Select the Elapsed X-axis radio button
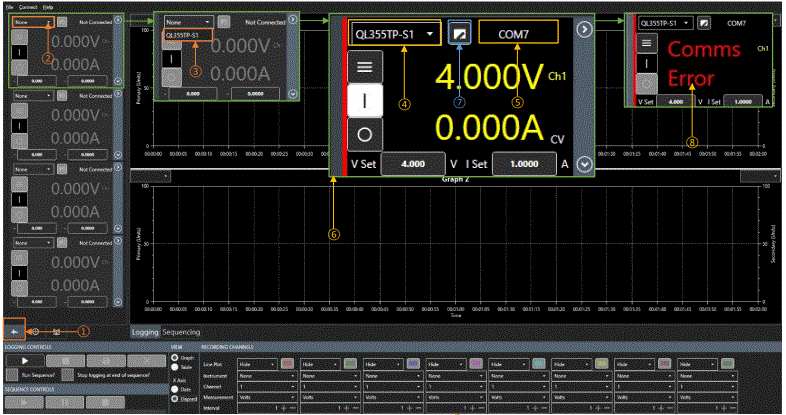 click(x=175, y=398)
